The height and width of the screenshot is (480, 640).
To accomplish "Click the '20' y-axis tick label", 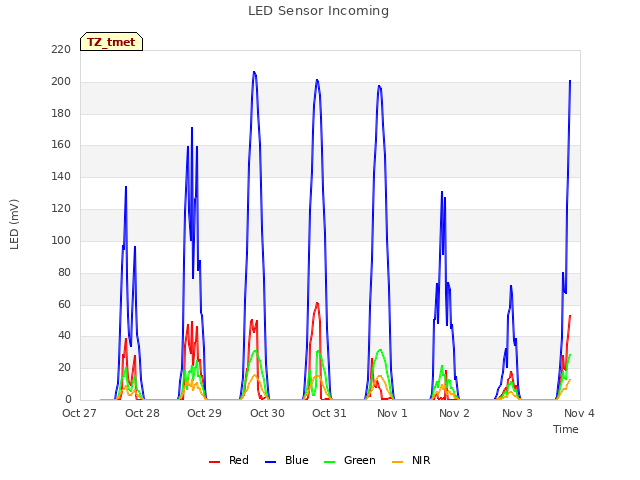I will [64, 367].
